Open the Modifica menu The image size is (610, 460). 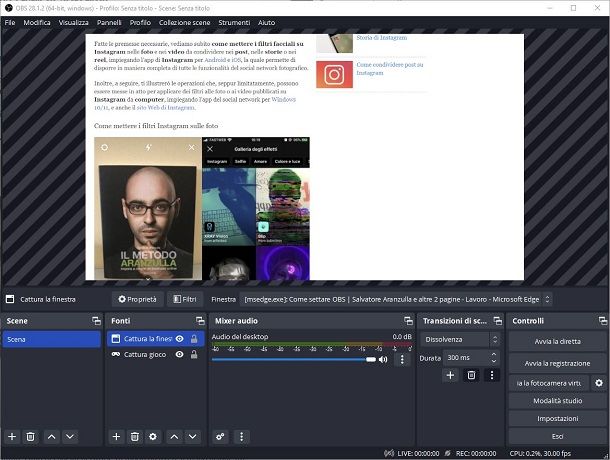click(37, 23)
